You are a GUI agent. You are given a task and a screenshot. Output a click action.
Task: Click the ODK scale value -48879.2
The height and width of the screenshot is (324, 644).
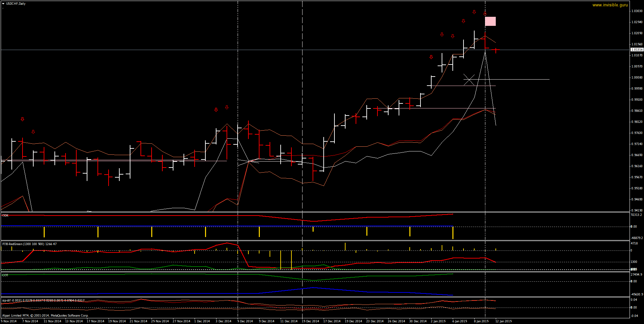[637, 238]
